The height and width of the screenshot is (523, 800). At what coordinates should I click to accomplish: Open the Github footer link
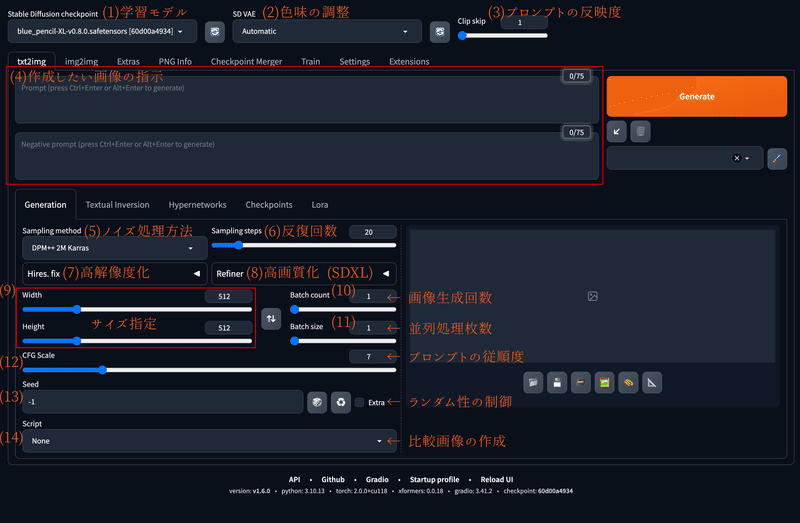coord(333,480)
